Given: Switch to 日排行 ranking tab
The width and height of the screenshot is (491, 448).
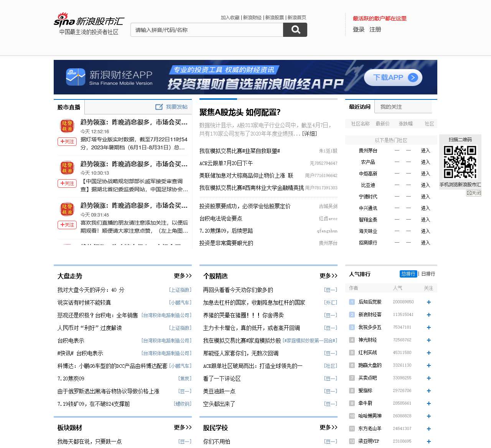Looking at the screenshot, I should point(428,274).
